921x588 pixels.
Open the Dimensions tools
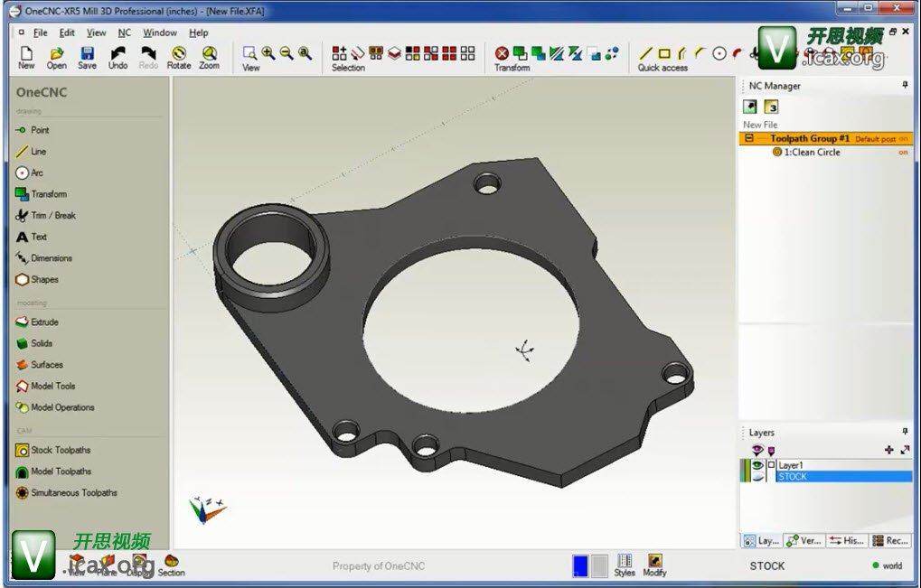click(x=44, y=258)
